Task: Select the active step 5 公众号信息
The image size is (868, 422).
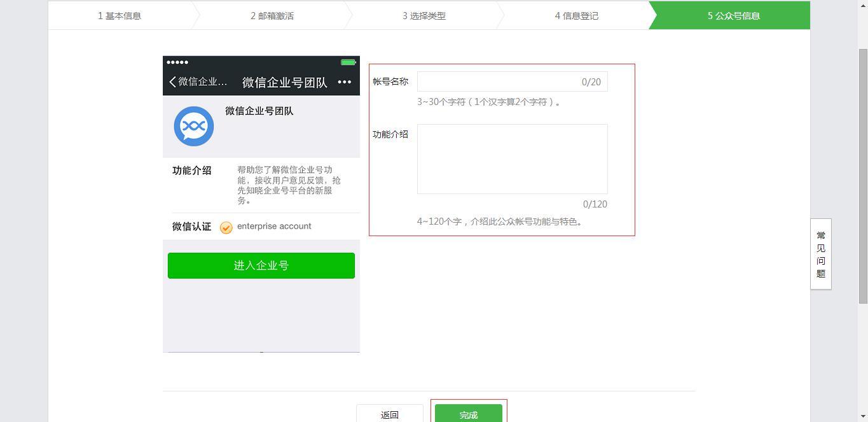Action: click(733, 16)
